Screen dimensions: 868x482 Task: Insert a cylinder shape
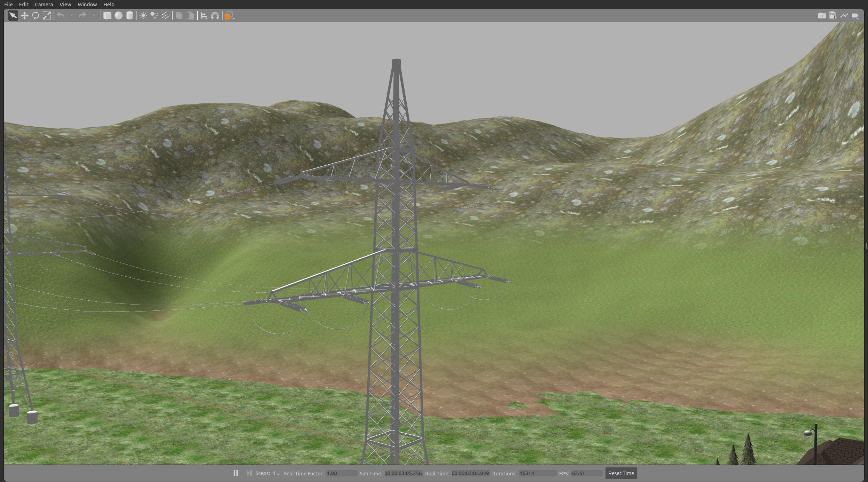[x=130, y=16]
